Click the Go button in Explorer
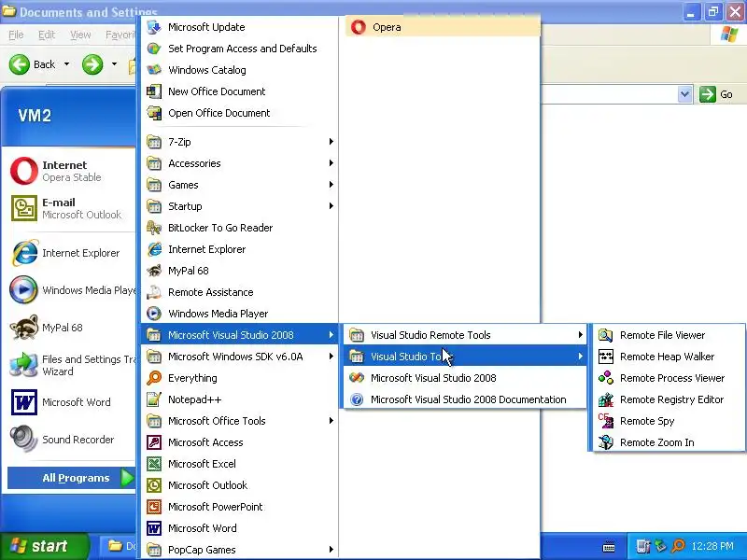Screen dimensions: 747x560 (x=716, y=94)
